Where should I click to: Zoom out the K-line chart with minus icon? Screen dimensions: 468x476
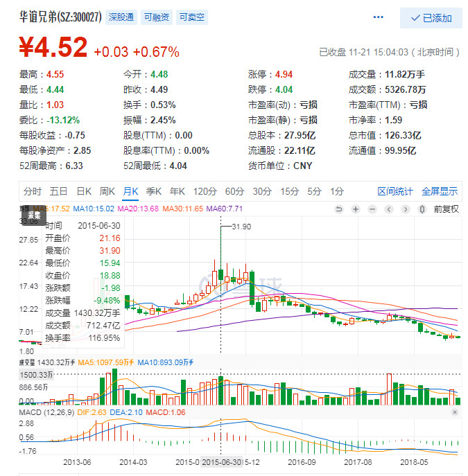372,209
